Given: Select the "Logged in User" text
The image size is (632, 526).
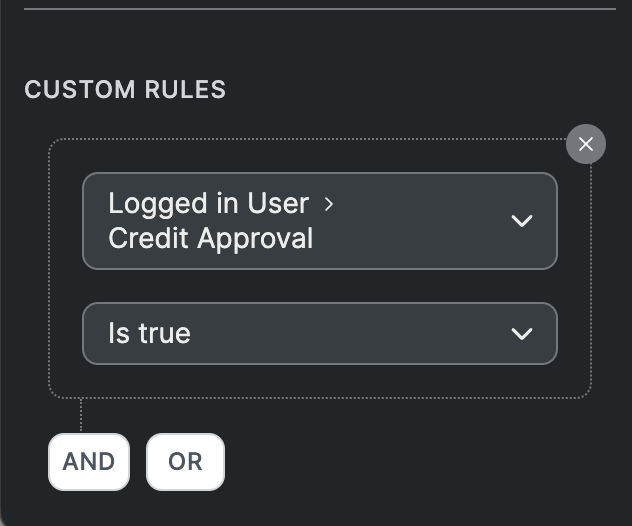Looking at the screenshot, I should [208, 204].
